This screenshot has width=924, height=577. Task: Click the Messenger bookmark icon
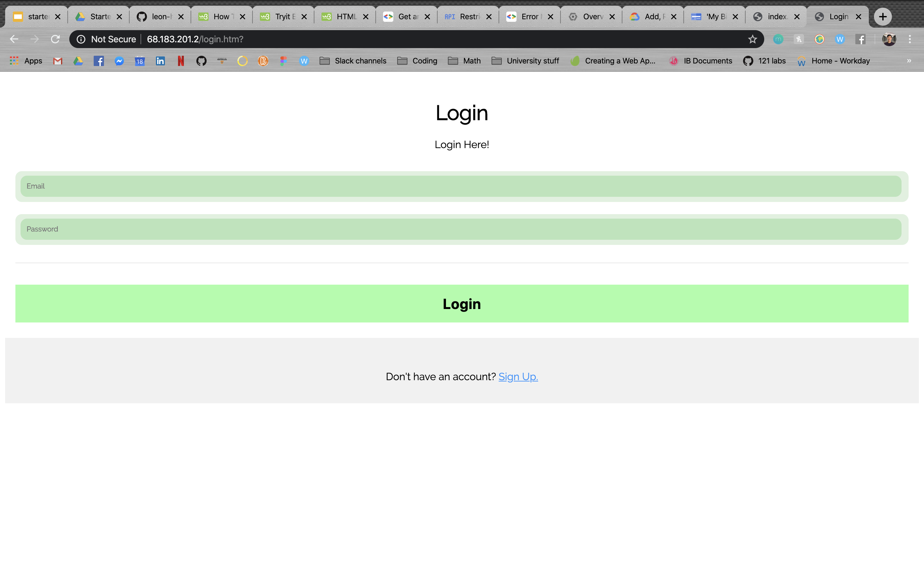(119, 61)
